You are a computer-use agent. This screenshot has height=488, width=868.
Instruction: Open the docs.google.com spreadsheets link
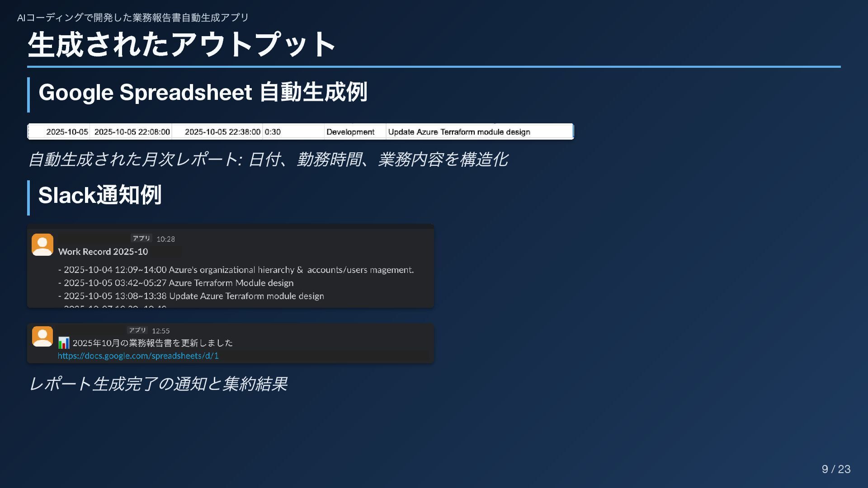tap(138, 356)
